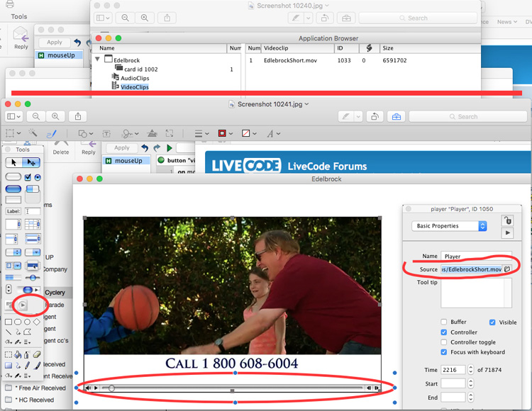532x411 pixels.
Task: Select the Edit pointer tool
Action: pos(32,162)
